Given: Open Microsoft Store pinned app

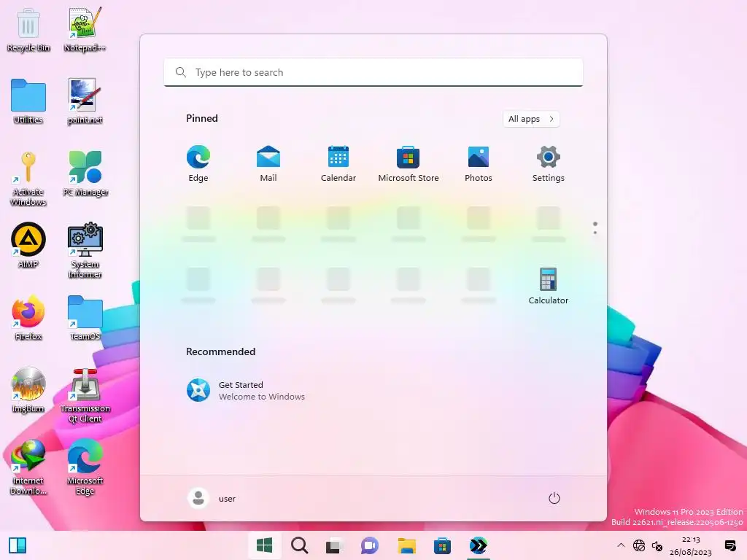Looking at the screenshot, I should (409, 163).
